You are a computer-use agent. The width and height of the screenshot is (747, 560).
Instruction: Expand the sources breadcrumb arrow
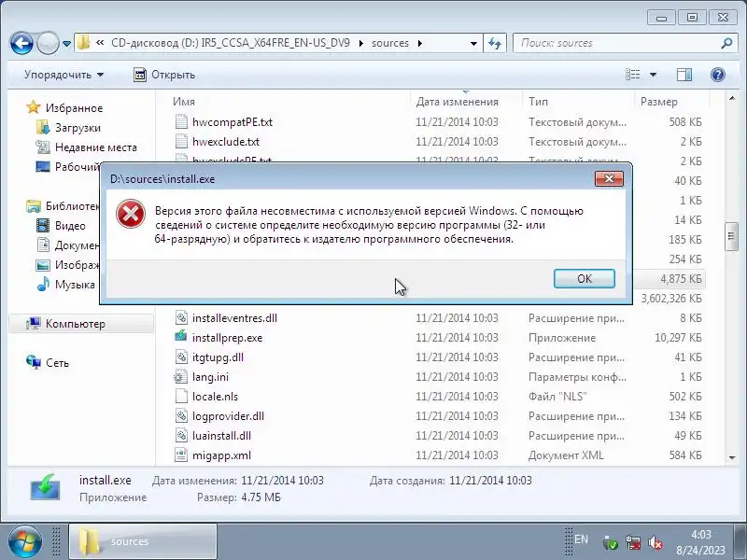point(419,43)
